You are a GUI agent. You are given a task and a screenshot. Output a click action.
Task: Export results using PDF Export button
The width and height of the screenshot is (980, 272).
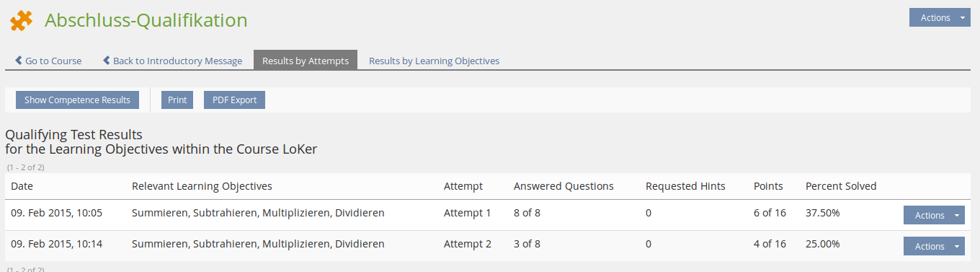click(x=235, y=100)
